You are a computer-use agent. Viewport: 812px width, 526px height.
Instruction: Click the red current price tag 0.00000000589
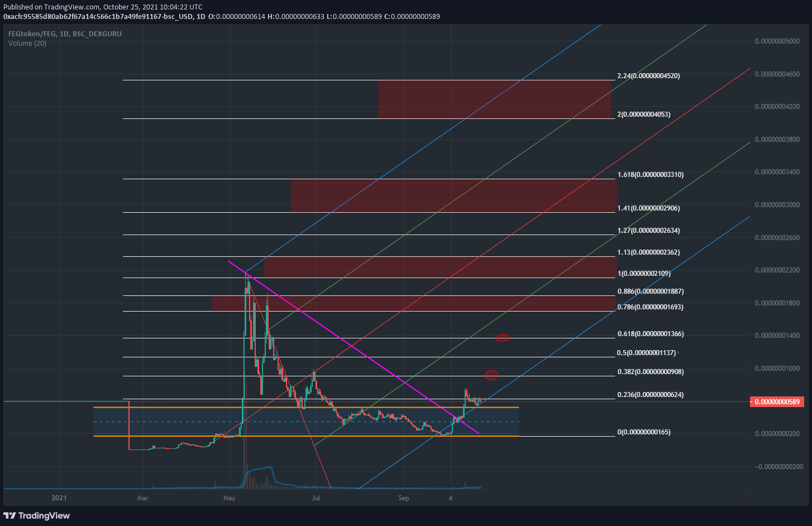tap(777, 402)
